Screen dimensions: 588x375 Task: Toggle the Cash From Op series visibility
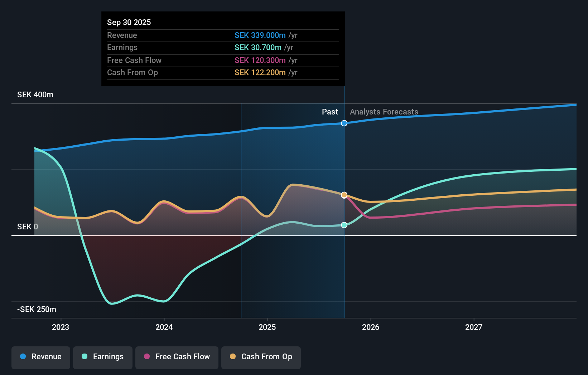click(x=261, y=357)
